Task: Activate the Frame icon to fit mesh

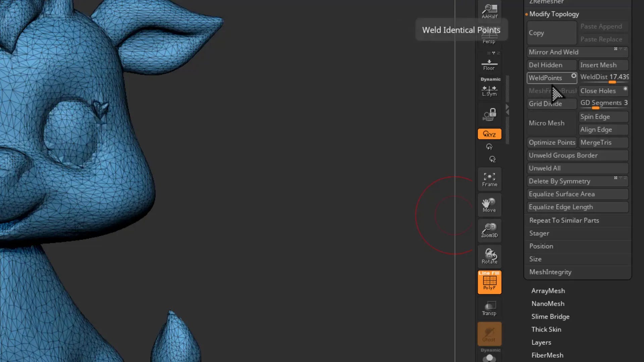Action: (489, 179)
